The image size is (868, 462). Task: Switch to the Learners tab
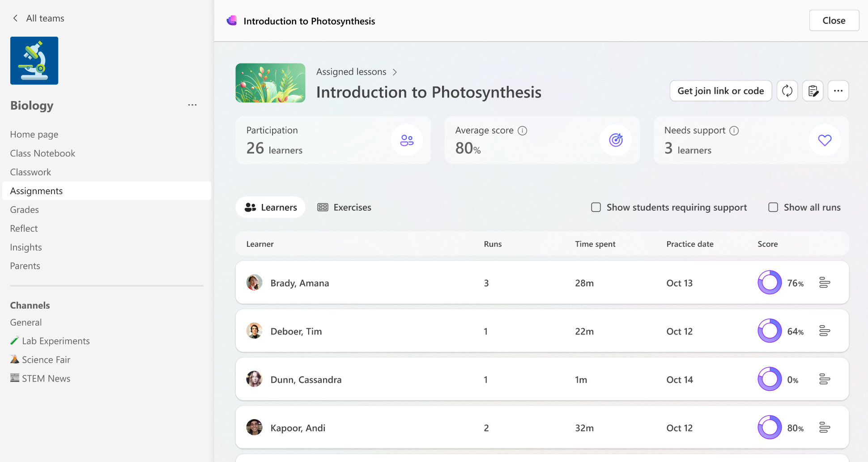[x=271, y=207]
